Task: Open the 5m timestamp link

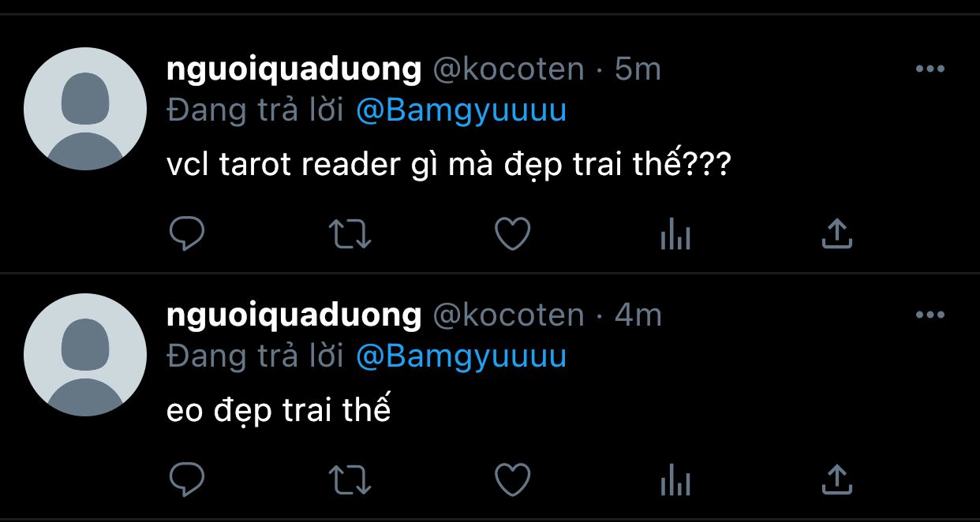Action: point(638,69)
